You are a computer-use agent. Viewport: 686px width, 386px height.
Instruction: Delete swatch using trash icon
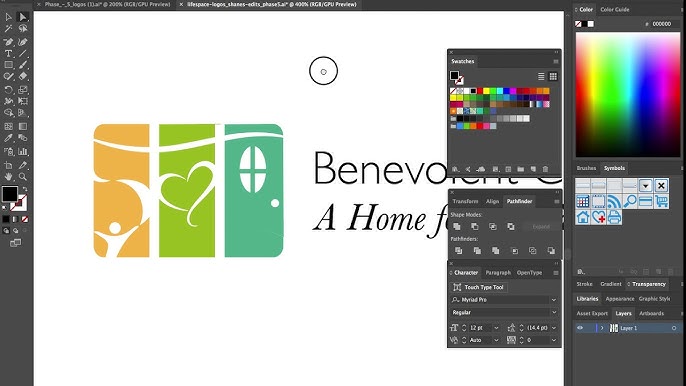(546, 169)
